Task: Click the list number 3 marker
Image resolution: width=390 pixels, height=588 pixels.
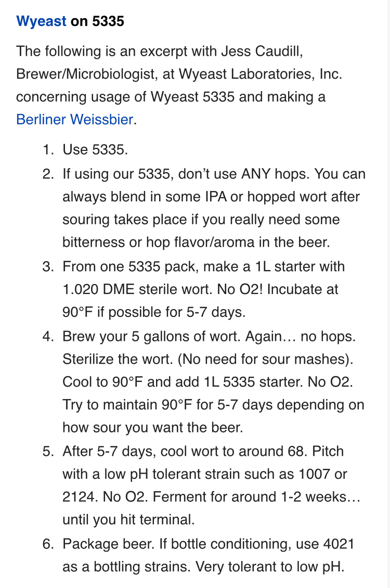Action: tap(48, 266)
